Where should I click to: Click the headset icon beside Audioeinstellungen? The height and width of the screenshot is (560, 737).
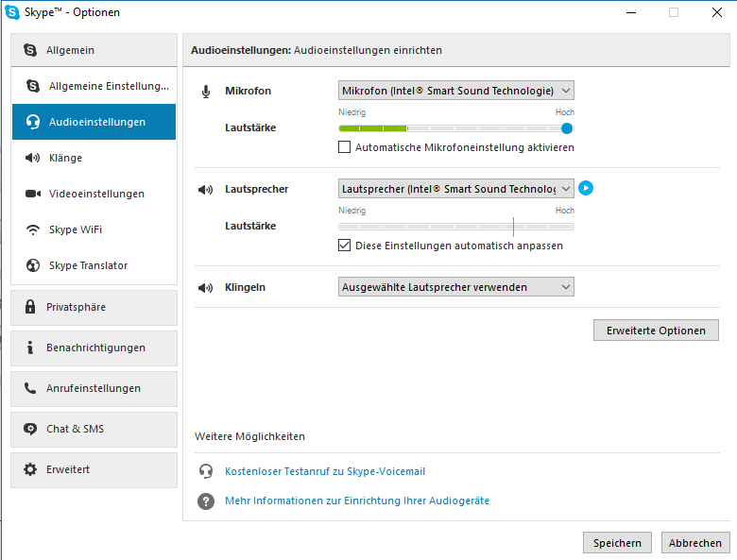pyautogui.click(x=33, y=122)
